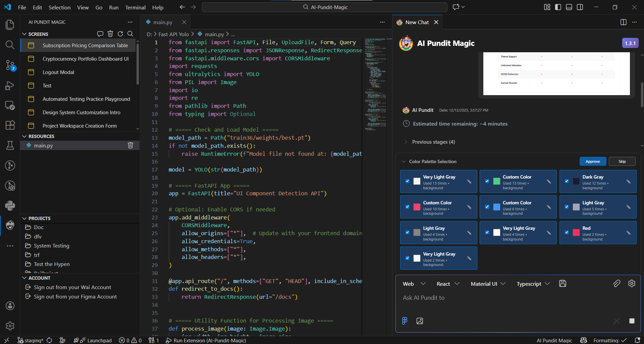
Task: Open the Python panel from the sidebar
Action: click(10, 205)
